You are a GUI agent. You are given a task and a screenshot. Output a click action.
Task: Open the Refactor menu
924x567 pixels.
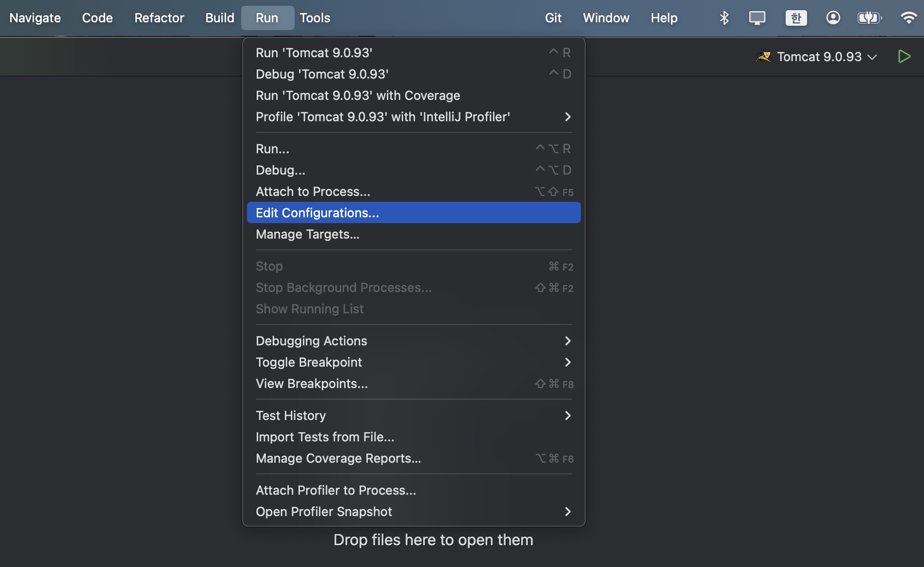159,18
